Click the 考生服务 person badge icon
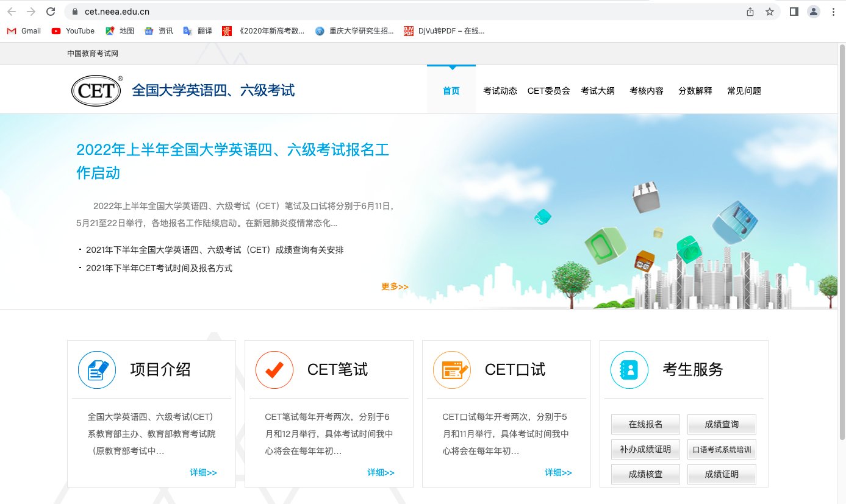The width and height of the screenshot is (846, 504). tap(628, 369)
